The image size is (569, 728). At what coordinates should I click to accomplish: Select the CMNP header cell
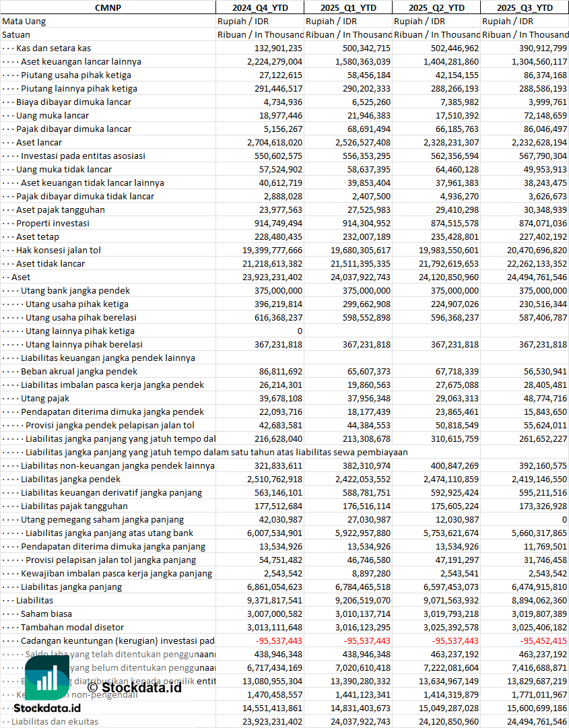[108, 8]
